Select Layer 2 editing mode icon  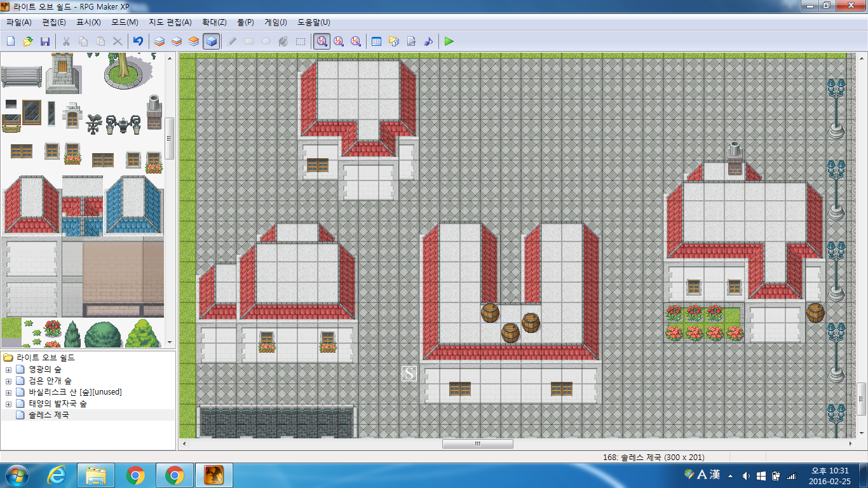tap(177, 41)
